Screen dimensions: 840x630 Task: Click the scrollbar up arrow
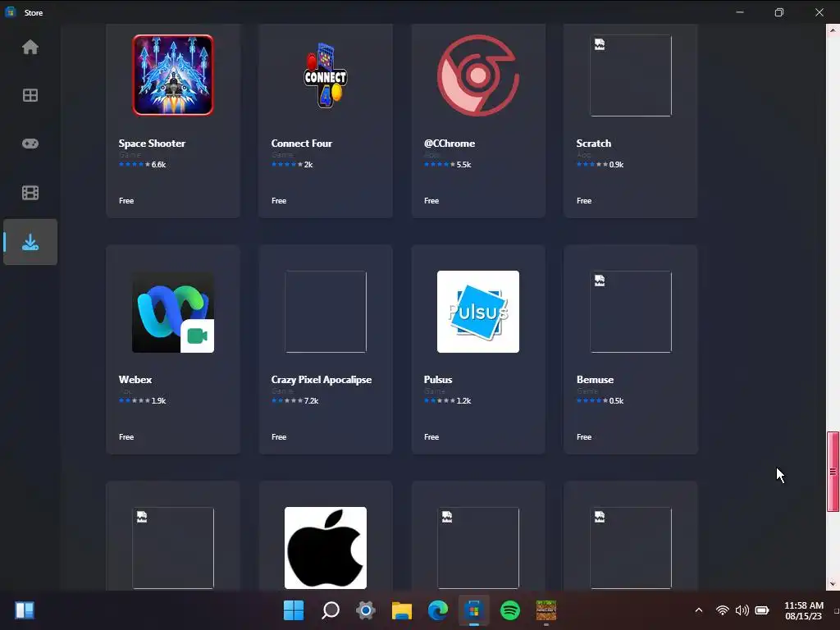click(x=833, y=30)
